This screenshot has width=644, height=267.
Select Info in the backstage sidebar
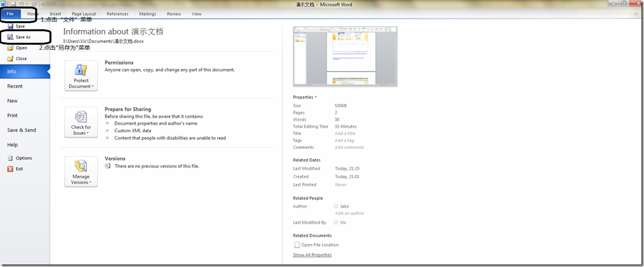[25, 72]
